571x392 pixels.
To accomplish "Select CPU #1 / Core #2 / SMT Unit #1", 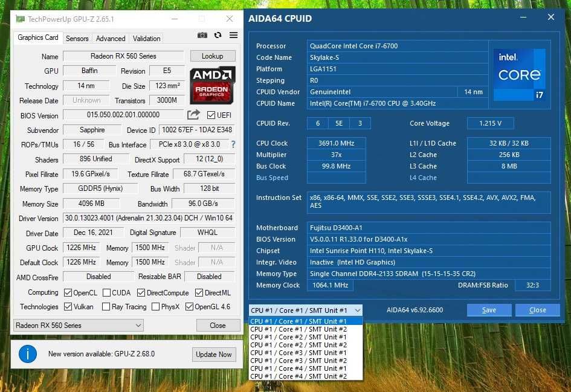I will 306,337.
